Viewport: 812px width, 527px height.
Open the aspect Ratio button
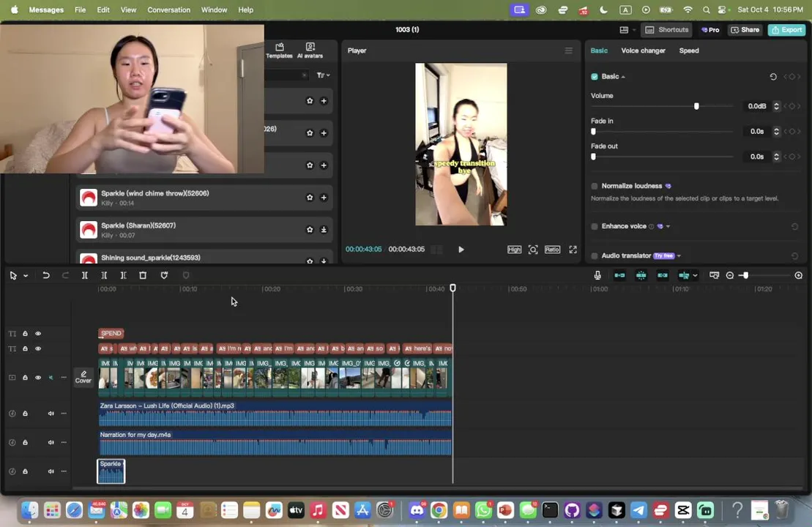click(x=552, y=250)
